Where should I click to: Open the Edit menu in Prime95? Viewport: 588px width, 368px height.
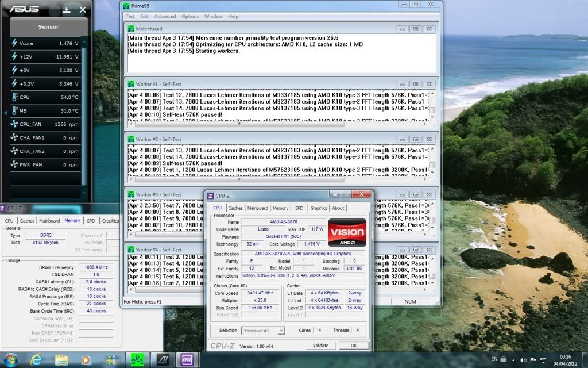pos(144,16)
